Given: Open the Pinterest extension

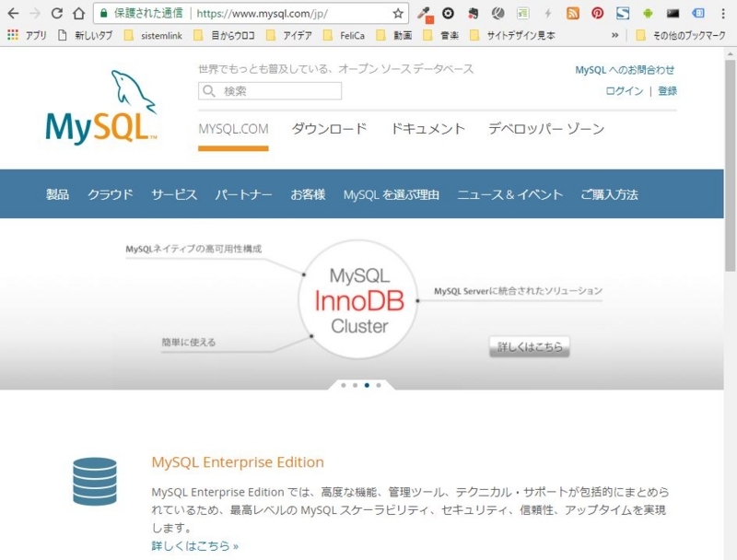Looking at the screenshot, I should pyautogui.click(x=596, y=12).
